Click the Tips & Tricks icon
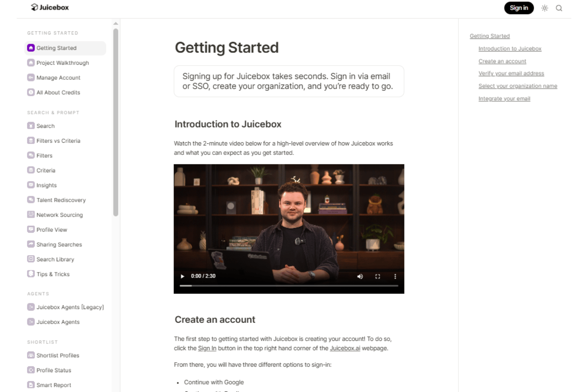Viewport: 588px width, 392px height. pos(31,274)
